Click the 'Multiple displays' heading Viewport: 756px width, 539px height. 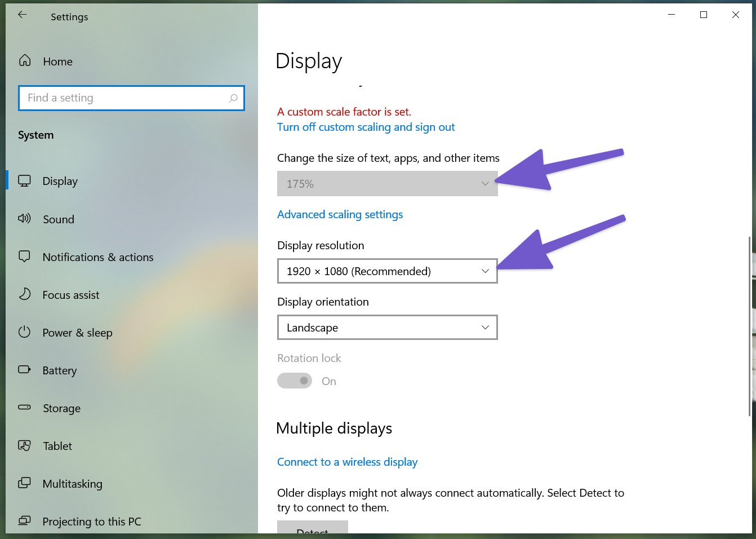coord(334,428)
